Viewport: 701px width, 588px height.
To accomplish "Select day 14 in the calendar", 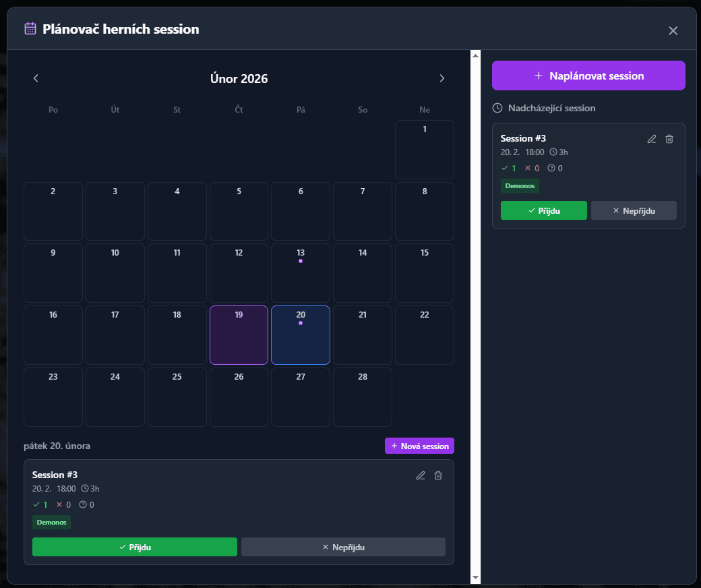I will 363,273.
